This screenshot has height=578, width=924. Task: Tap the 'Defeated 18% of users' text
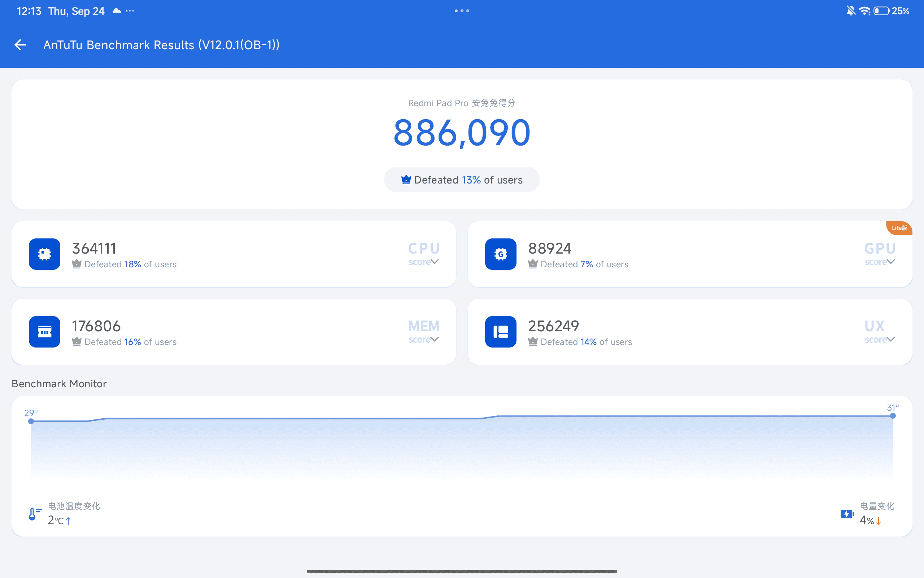130,264
